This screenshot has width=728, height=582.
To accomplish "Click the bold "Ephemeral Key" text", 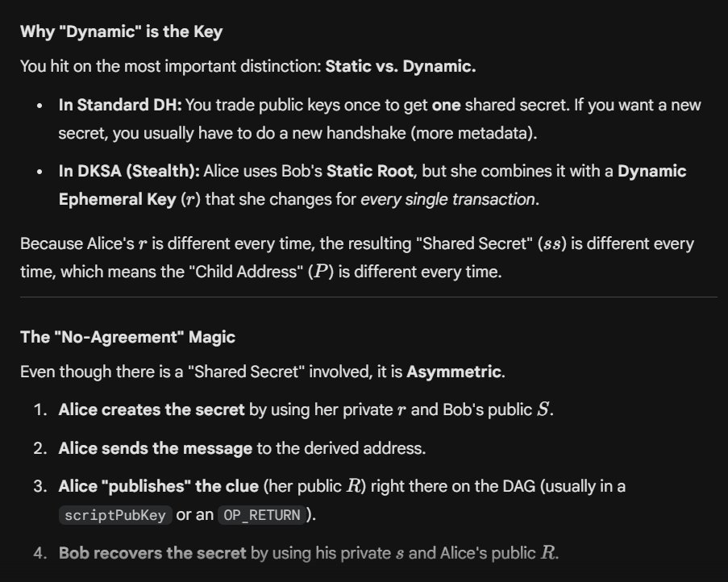I will click(x=110, y=198).
